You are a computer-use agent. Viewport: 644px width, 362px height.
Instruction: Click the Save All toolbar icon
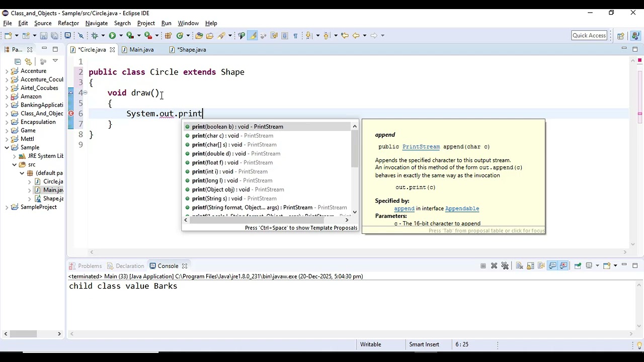click(x=54, y=36)
